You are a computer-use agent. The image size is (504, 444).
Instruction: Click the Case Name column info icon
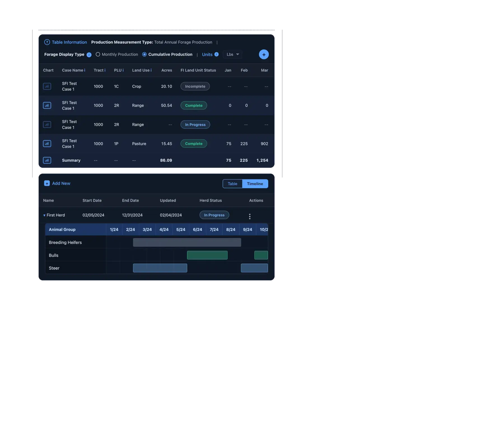[x=85, y=70]
